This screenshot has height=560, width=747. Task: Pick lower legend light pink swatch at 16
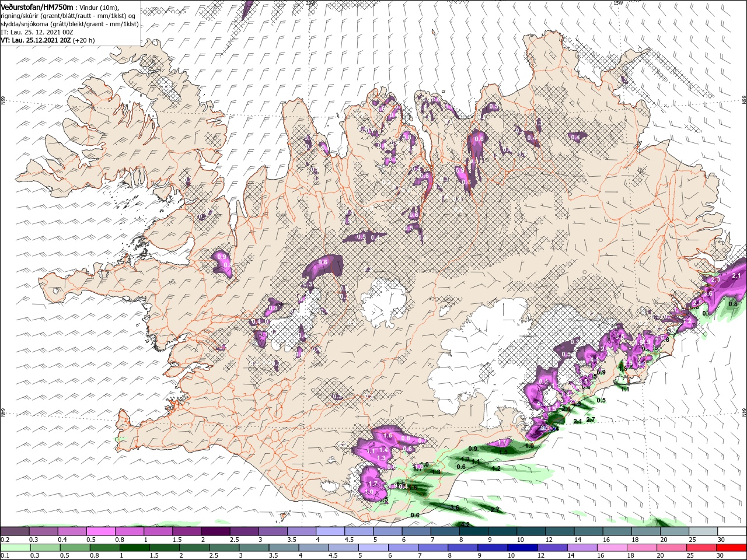[x=611, y=548]
